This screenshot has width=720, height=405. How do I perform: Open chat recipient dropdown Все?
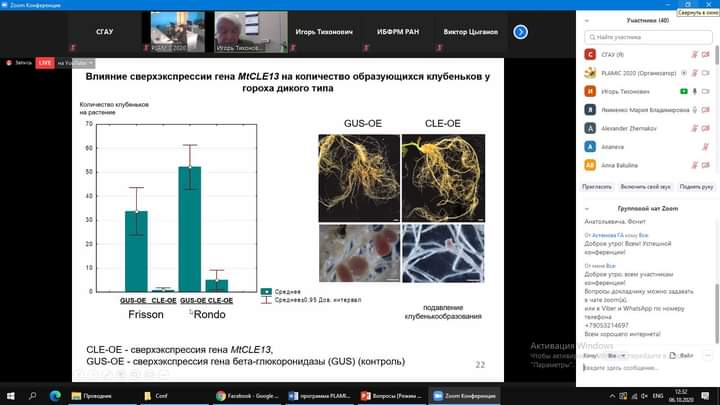[x=617, y=356]
